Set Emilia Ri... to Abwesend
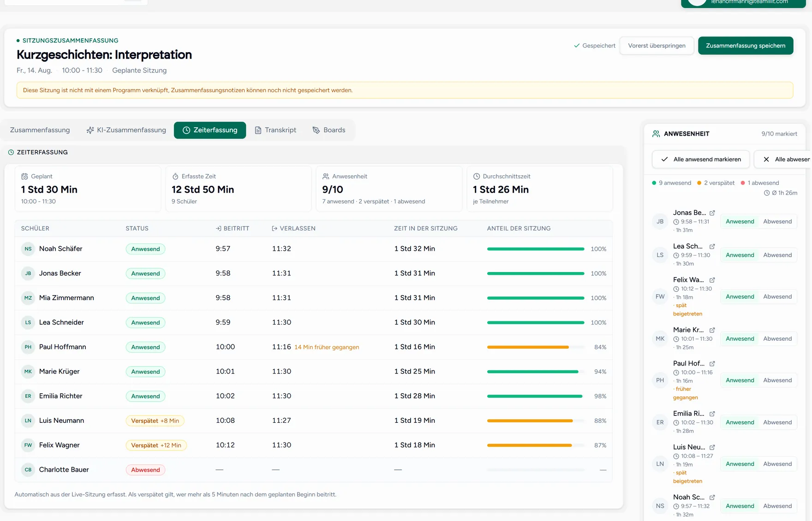 (x=777, y=422)
